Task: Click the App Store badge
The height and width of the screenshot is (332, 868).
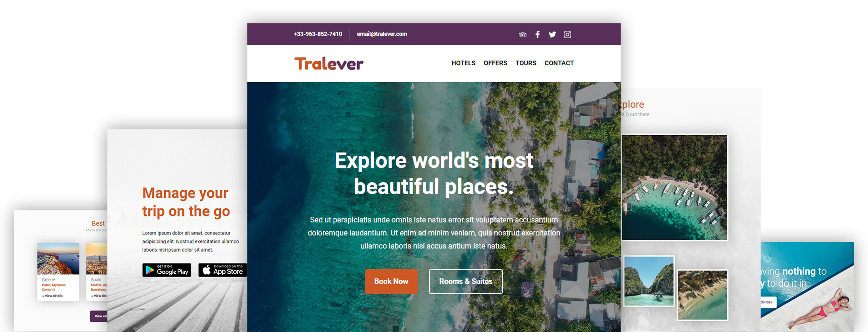Action: coord(223,270)
